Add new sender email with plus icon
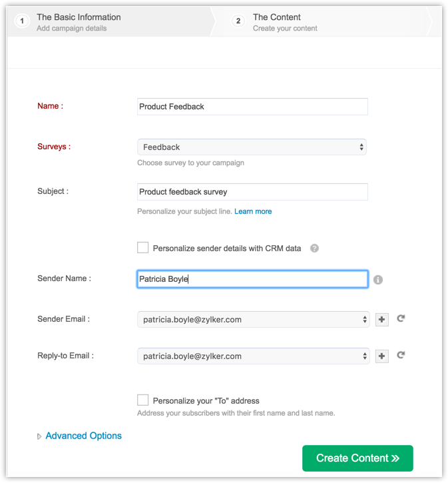448x483 pixels. click(x=381, y=320)
